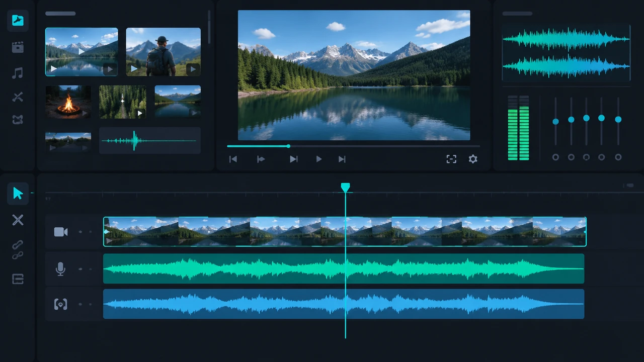644x362 pixels.
Task: Click the preview progress bar handle
Action: (x=288, y=146)
